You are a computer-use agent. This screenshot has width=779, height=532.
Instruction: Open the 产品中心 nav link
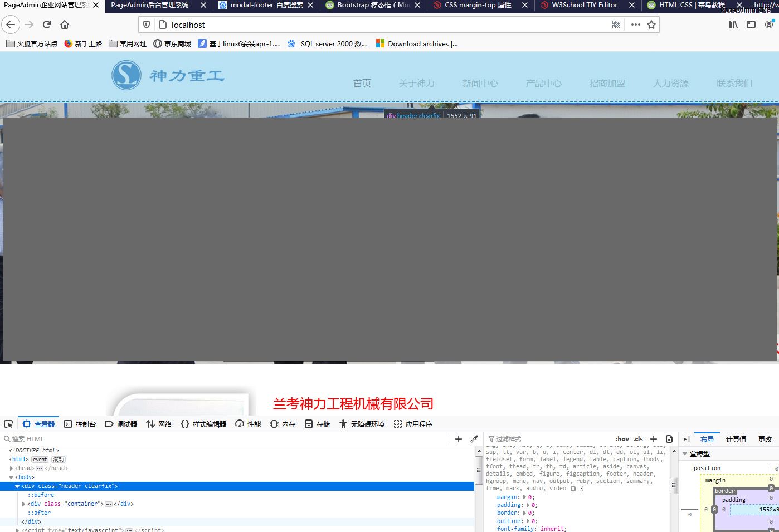pyautogui.click(x=543, y=83)
